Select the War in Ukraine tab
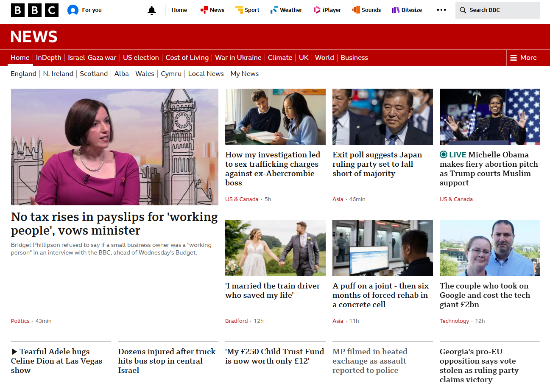This screenshot has height=392, width=550. 238,58
